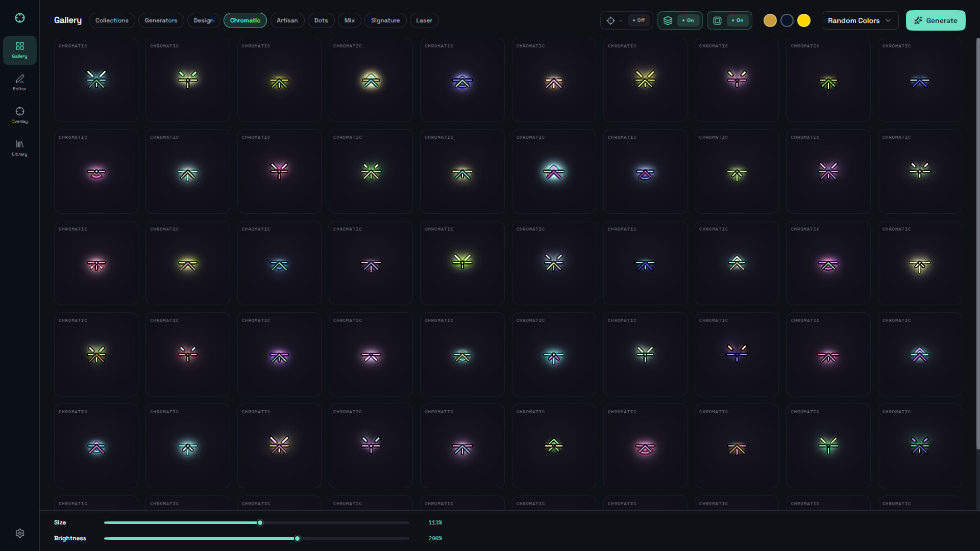Click the Generate button
This screenshot has width=980, height=551.
point(936,20)
